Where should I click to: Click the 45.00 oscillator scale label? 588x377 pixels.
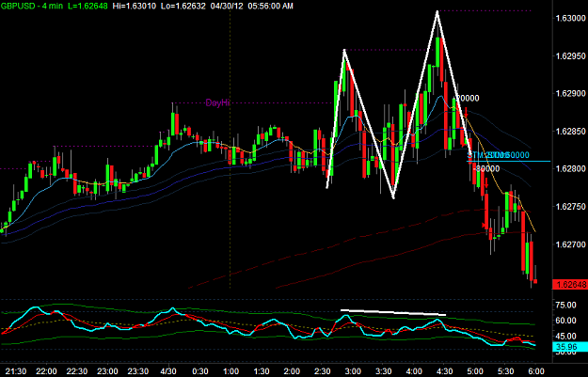(565, 337)
